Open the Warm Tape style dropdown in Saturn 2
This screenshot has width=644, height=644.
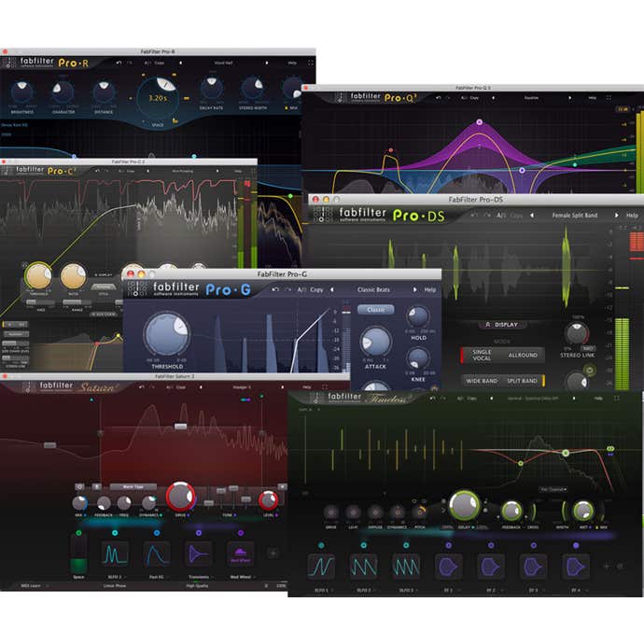click(x=133, y=486)
